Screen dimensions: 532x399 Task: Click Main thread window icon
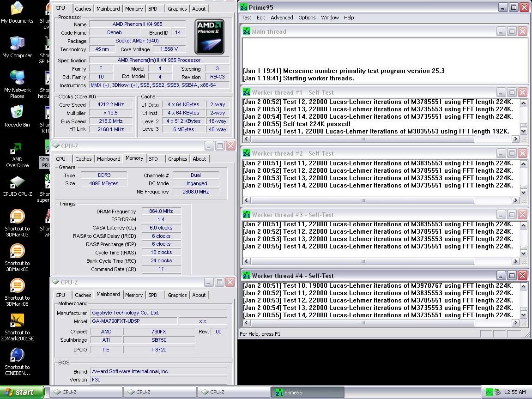click(x=247, y=31)
